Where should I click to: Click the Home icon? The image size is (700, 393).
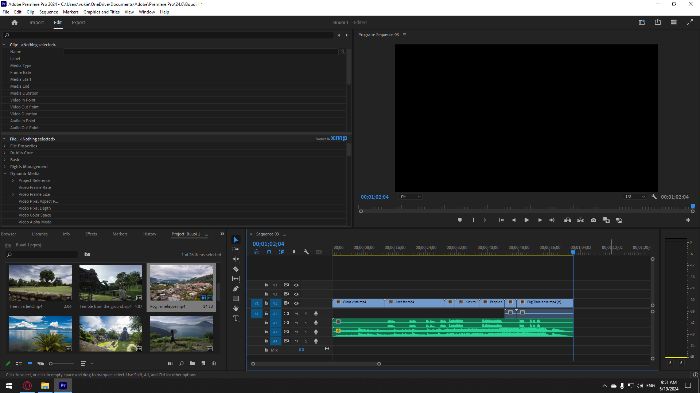coord(14,22)
